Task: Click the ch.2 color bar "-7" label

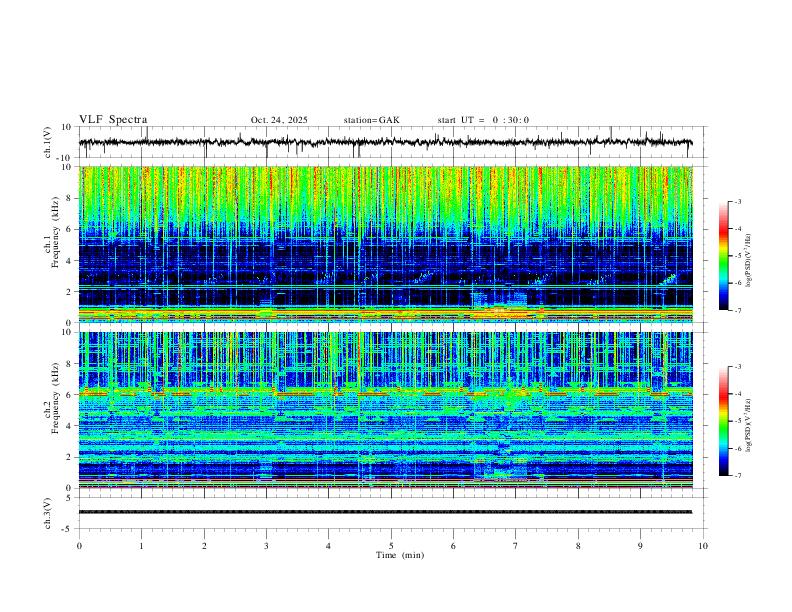Action: (738, 475)
